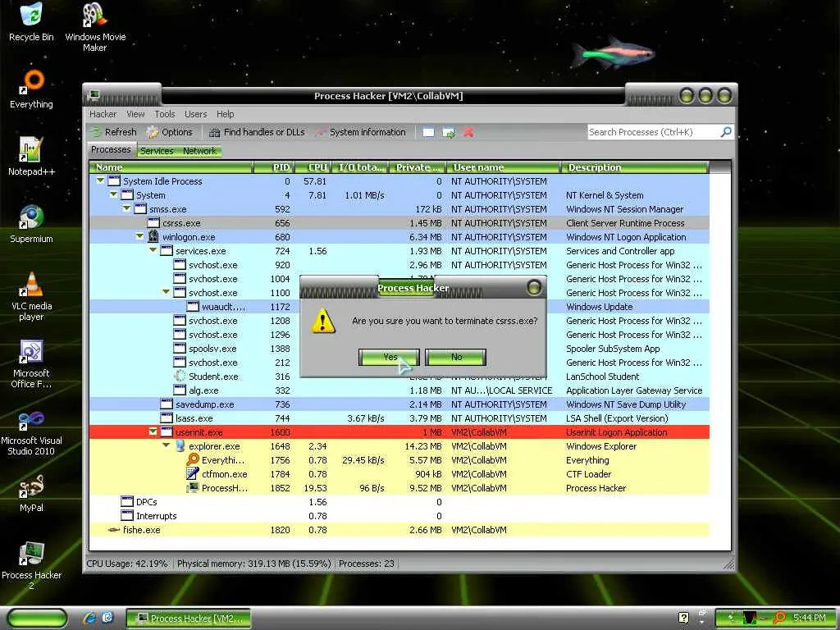Open the Tools menu

pyautogui.click(x=164, y=114)
